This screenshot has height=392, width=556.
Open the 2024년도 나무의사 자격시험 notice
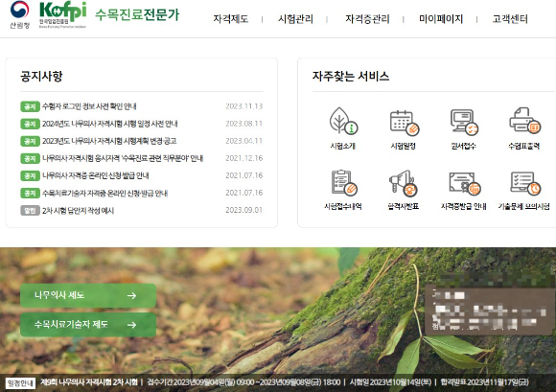point(110,124)
